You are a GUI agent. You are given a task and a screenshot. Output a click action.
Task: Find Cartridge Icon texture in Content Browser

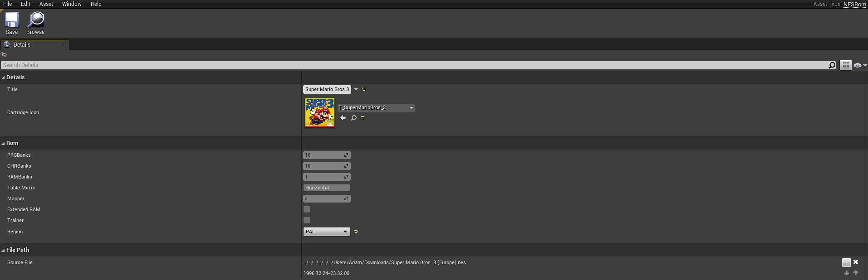click(x=353, y=118)
